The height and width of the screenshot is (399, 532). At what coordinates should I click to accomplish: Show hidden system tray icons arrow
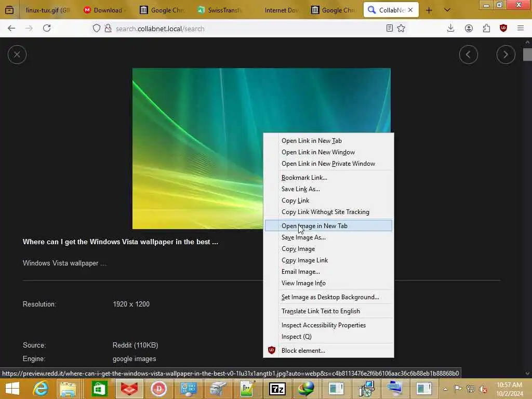pos(445,389)
